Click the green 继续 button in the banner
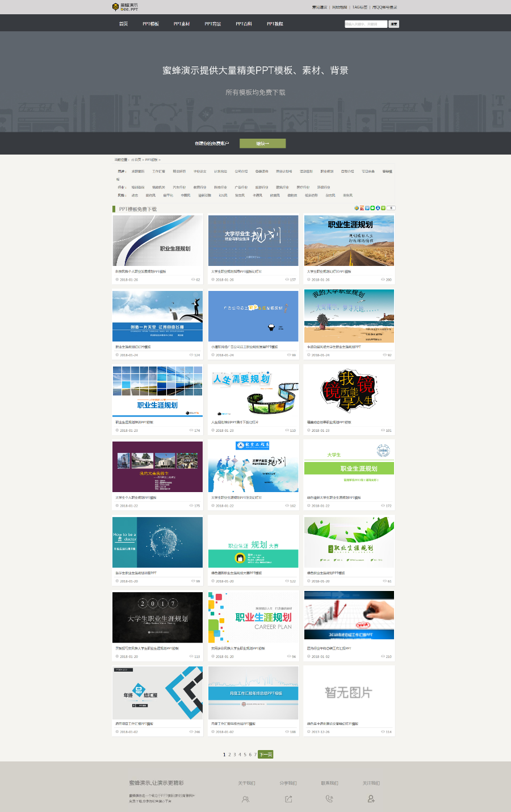The image size is (511, 812). (262, 144)
